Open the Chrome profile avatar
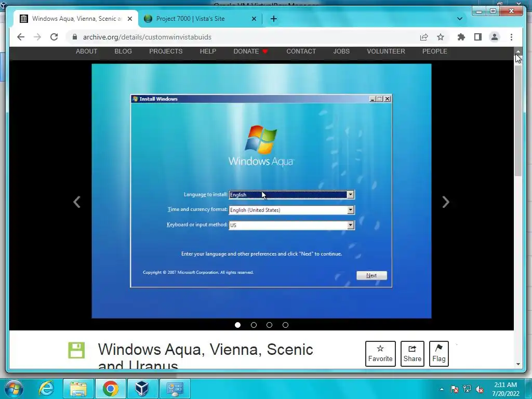Image resolution: width=532 pixels, height=399 pixels. coord(495,37)
